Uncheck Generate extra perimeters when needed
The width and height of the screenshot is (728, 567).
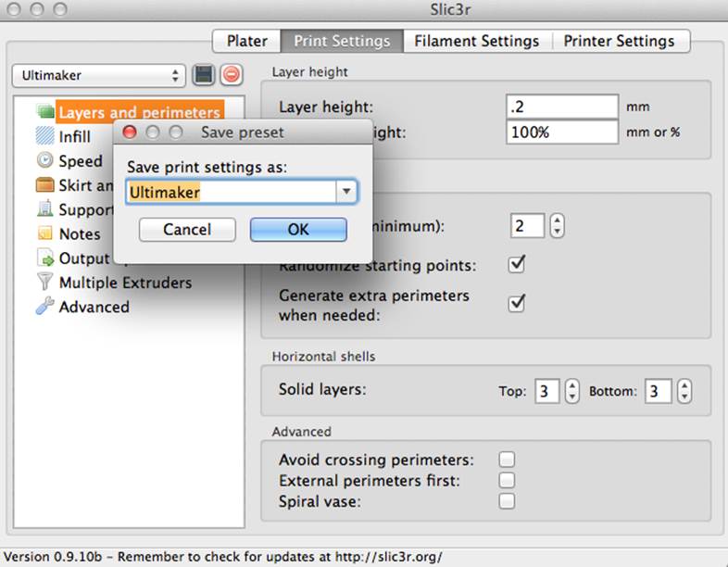coord(517,304)
